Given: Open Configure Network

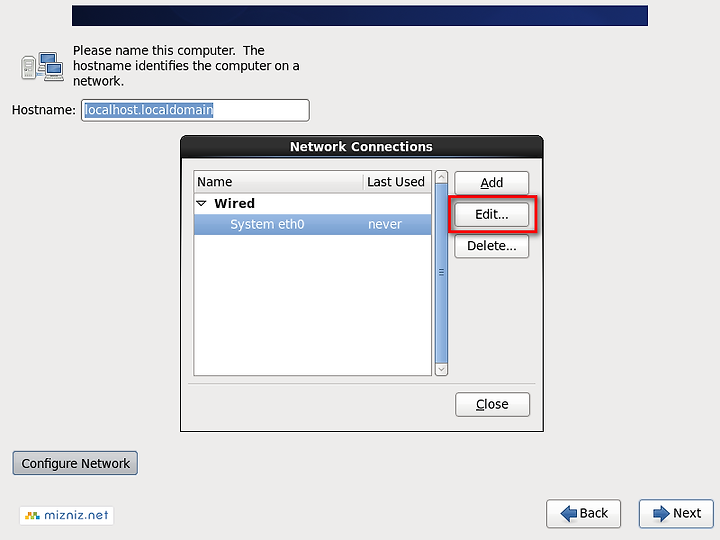Looking at the screenshot, I should [x=75, y=463].
